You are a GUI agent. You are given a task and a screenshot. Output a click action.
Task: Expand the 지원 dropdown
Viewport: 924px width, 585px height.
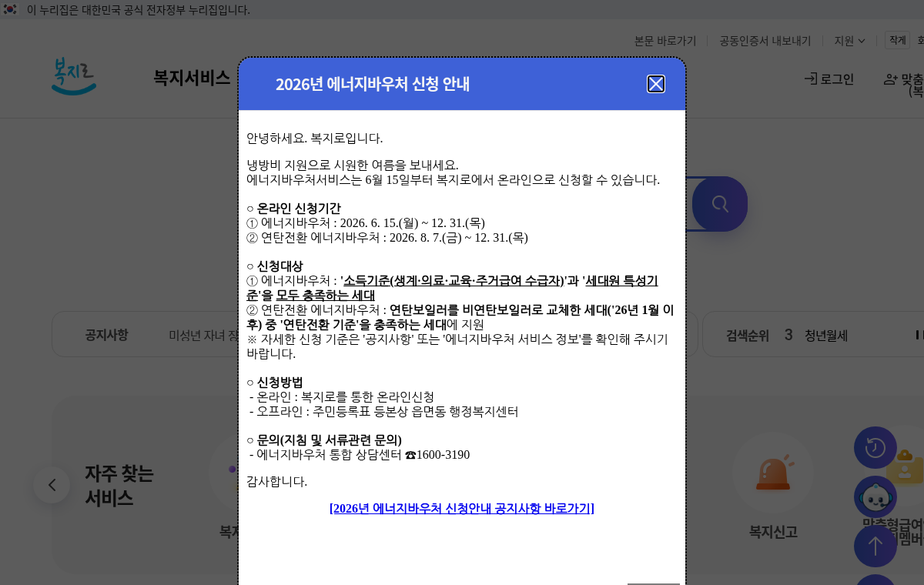click(x=850, y=41)
